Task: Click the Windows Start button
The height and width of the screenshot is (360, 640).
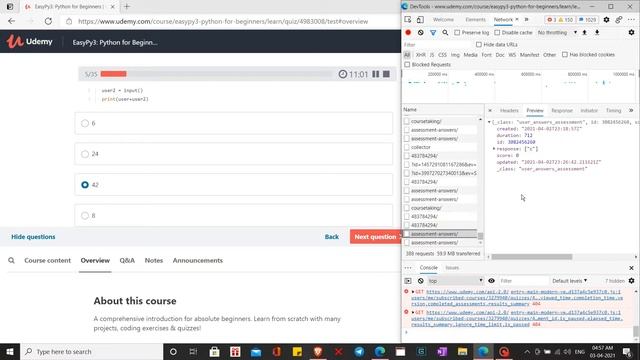Action: pyautogui.click(x=10, y=351)
